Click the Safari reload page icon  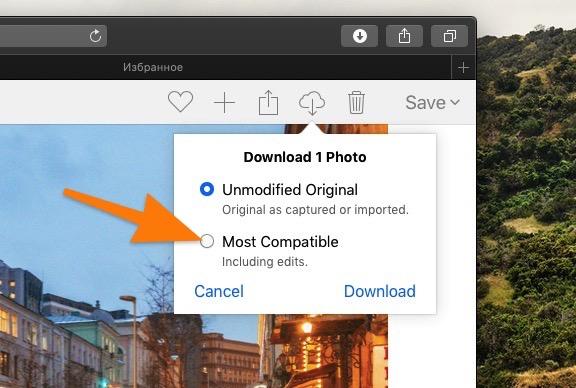96,36
